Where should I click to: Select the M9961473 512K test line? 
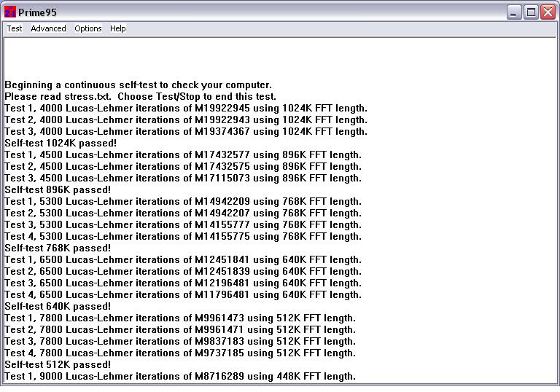180,318
